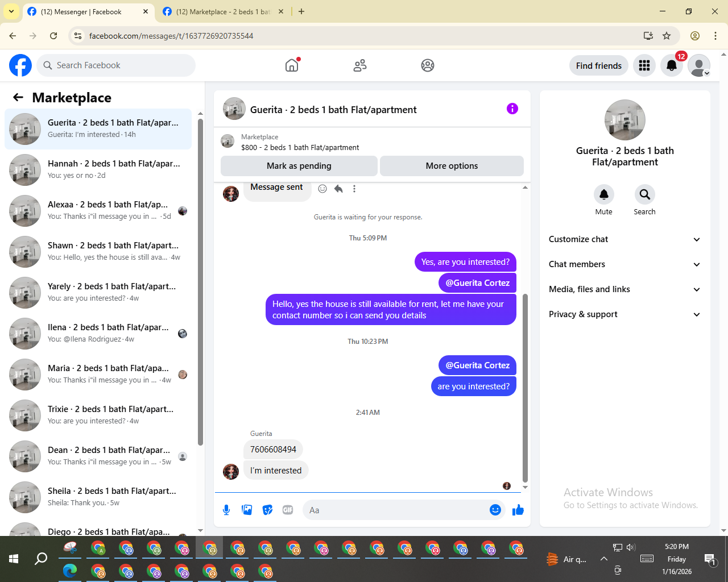Open Guerita listing thumbnail in right panel

[x=625, y=120]
